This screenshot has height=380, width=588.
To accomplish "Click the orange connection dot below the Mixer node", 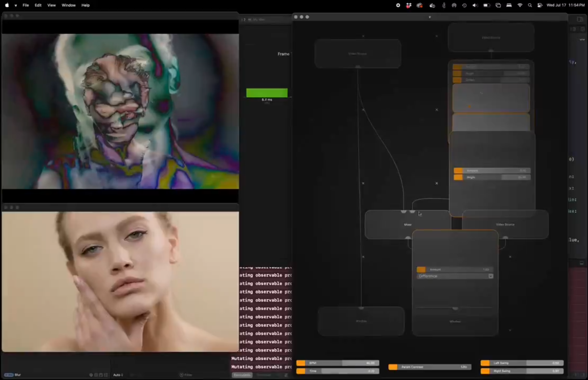I will coord(408,238).
